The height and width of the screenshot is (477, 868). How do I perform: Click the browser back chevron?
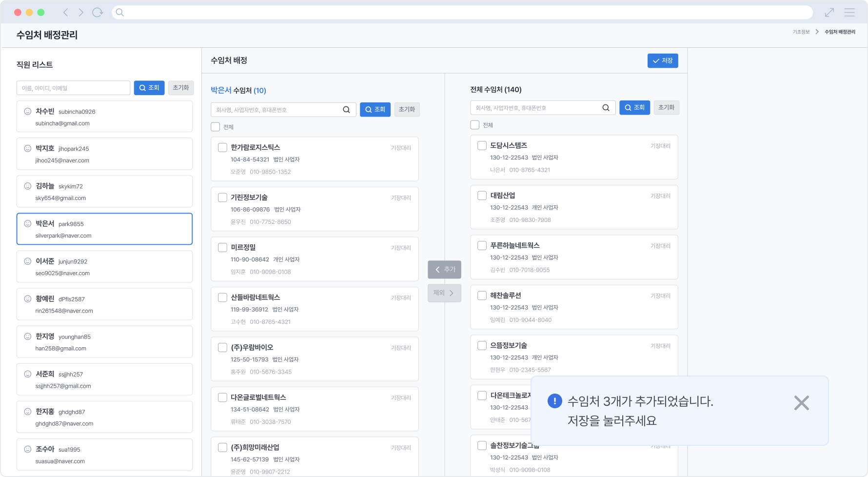[x=65, y=12]
